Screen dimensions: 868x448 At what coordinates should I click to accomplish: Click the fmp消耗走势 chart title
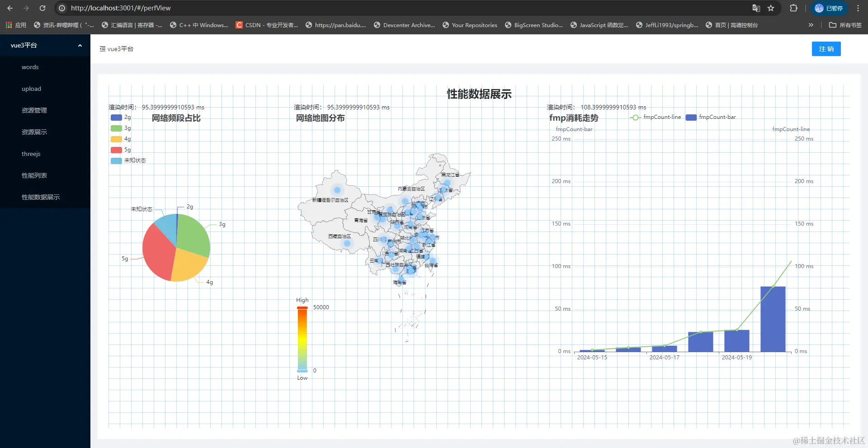pos(574,118)
